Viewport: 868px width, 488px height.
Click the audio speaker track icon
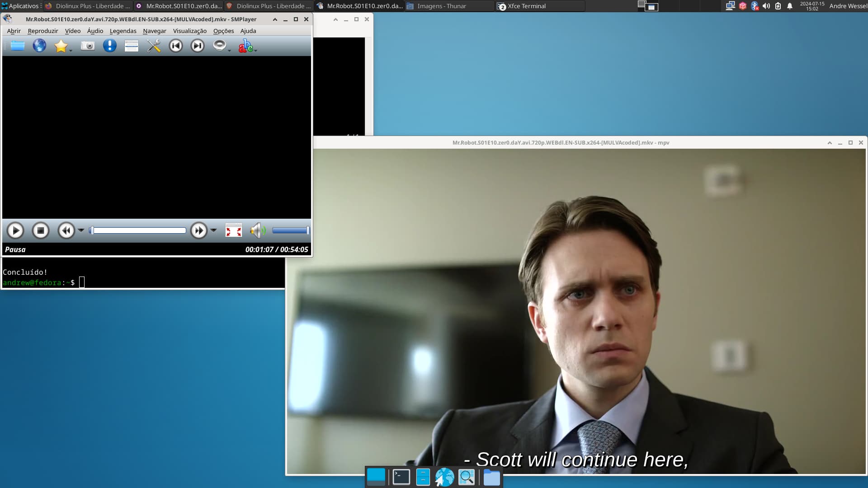(219, 45)
